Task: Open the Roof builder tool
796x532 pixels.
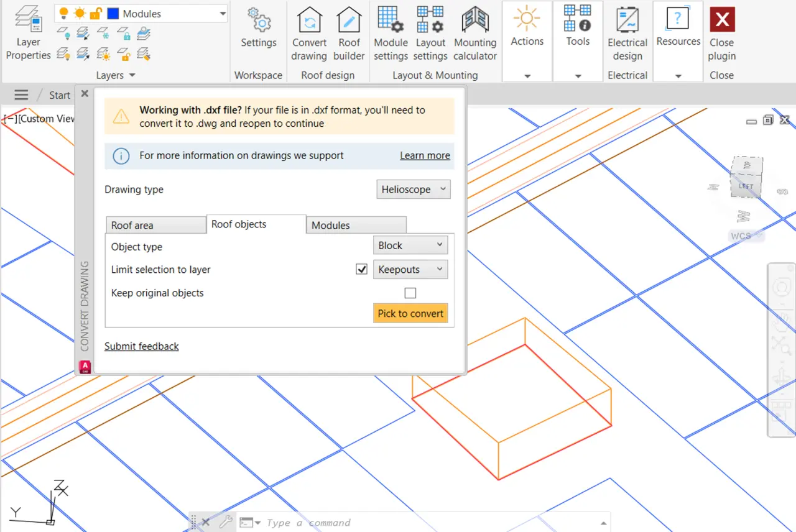Action: pos(349,34)
